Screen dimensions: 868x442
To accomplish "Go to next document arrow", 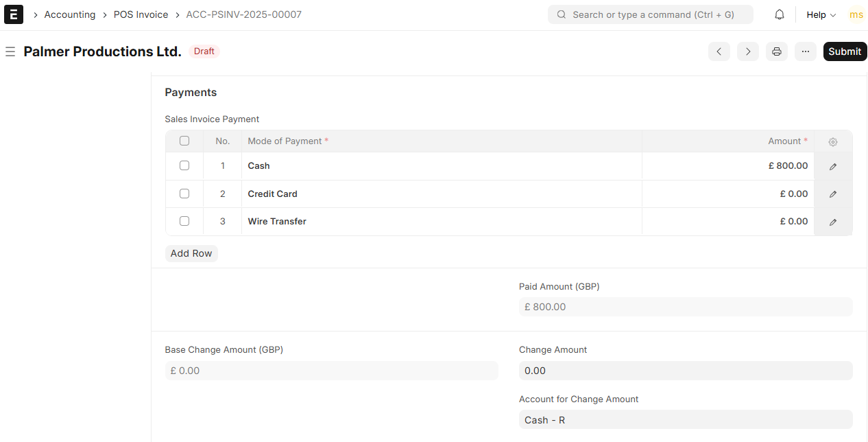I will [x=748, y=51].
